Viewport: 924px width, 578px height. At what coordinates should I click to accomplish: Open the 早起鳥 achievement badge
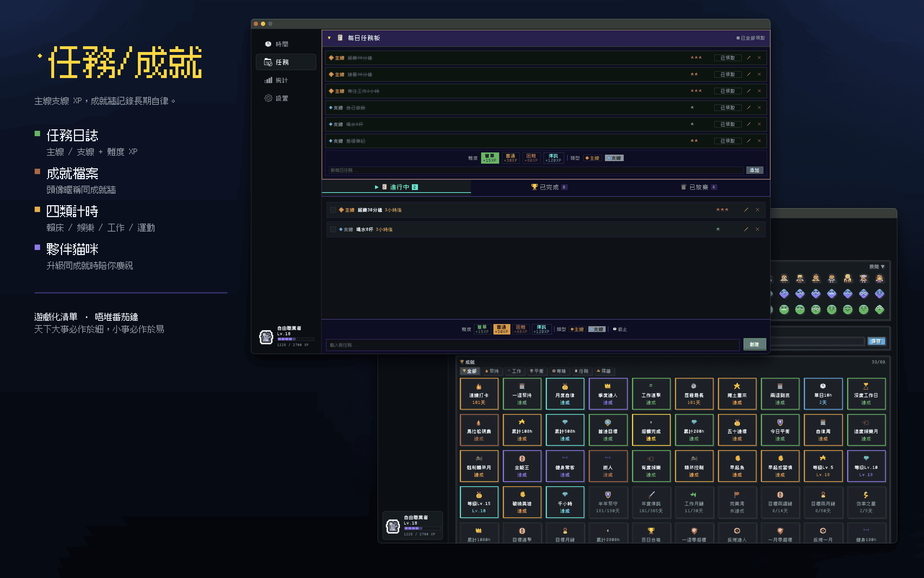point(737,466)
